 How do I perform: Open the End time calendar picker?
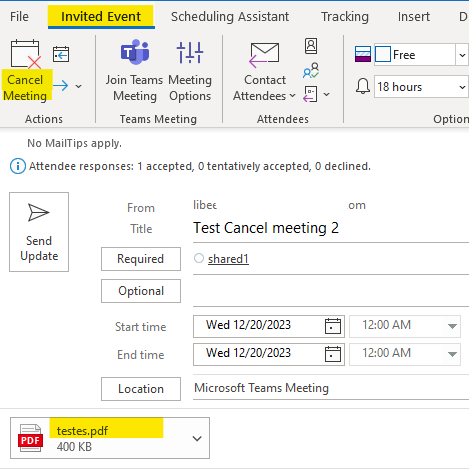[333, 354]
